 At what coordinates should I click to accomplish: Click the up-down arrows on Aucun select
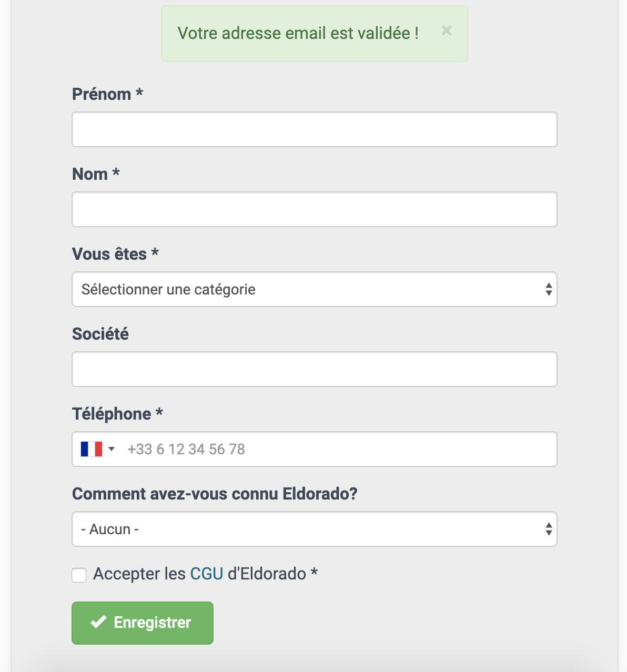(549, 529)
